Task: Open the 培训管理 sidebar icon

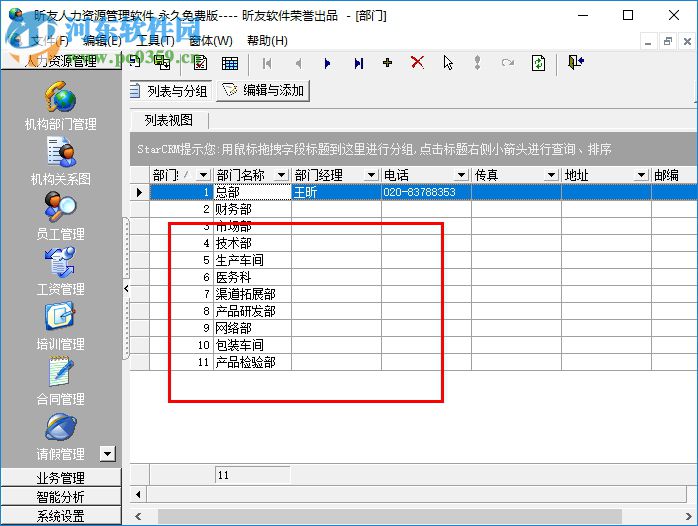Action: tap(60, 316)
